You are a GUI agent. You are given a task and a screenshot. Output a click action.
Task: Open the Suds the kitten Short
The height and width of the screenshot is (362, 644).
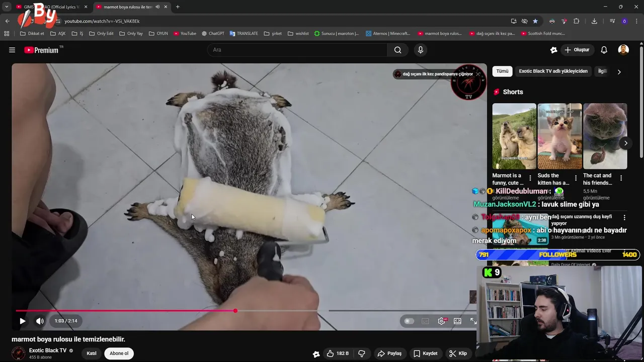559,136
